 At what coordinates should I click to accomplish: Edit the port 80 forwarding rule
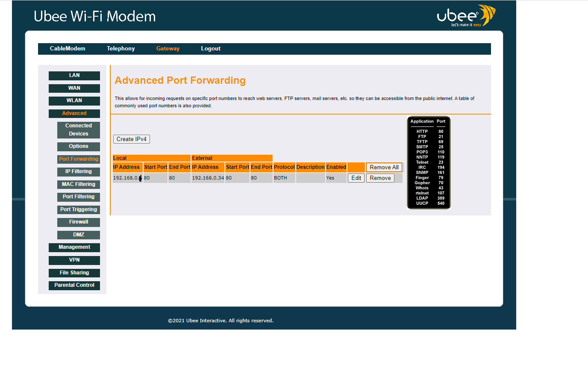(356, 178)
